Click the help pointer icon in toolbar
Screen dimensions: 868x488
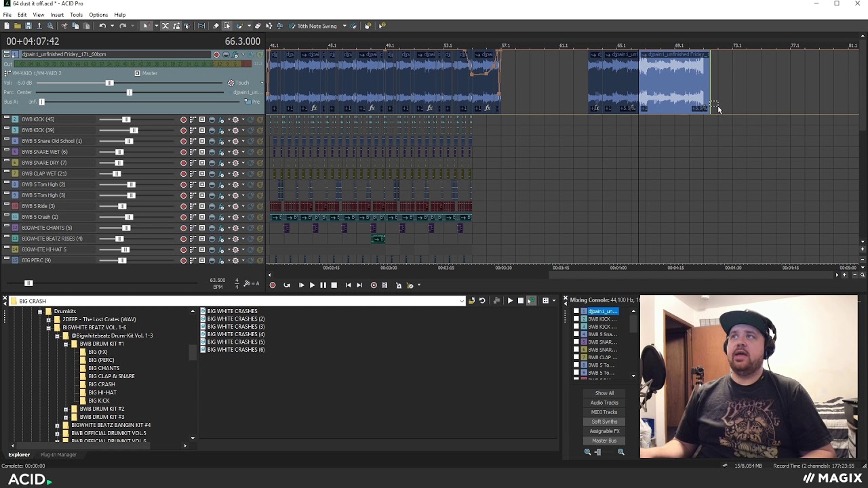point(382,26)
